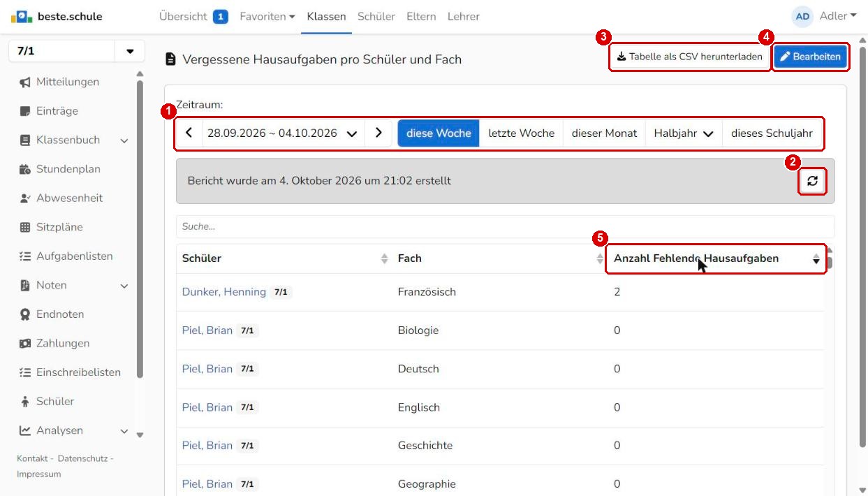Image resolution: width=868 pixels, height=496 pixels.
Task: Open Einträge note icon in sidebar
Action: pyautogui.click(x=25, y=111)
